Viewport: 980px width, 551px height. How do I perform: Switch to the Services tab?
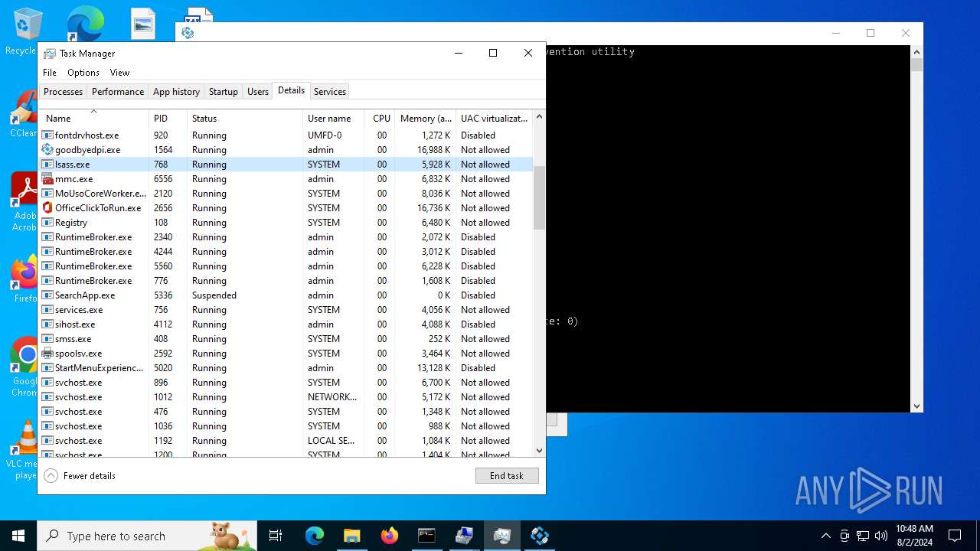click(330, 92)
